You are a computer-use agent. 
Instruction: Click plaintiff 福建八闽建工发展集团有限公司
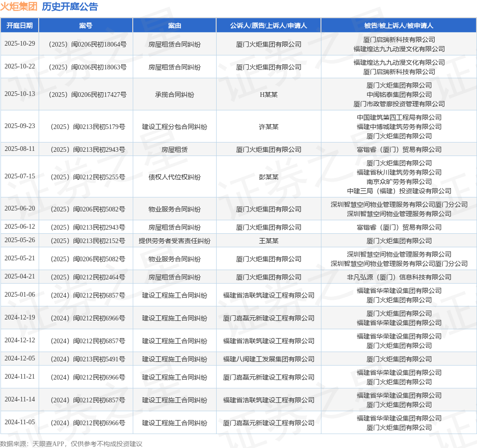click(268, 359)
